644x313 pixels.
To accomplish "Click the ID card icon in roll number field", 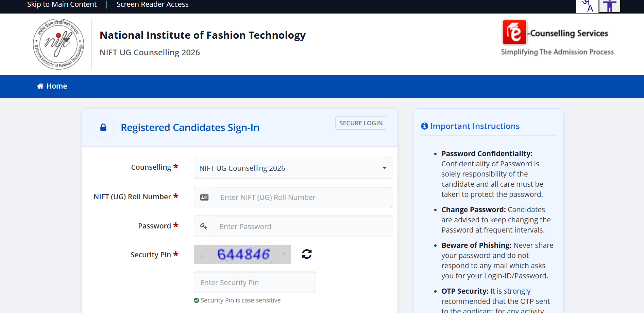I will pos(204,198).
